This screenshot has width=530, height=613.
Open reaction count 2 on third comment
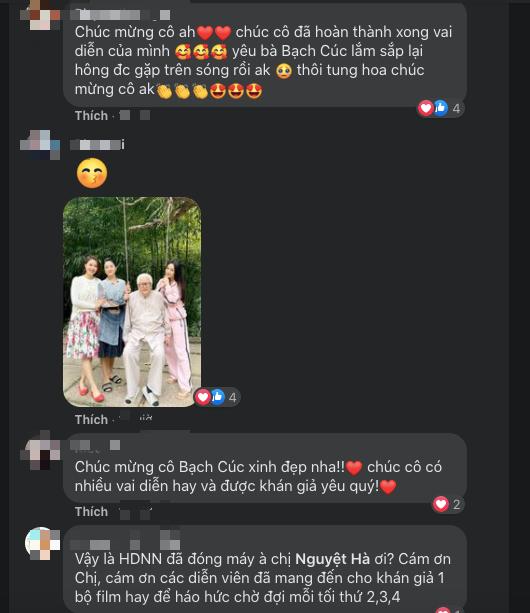point(456,504)
